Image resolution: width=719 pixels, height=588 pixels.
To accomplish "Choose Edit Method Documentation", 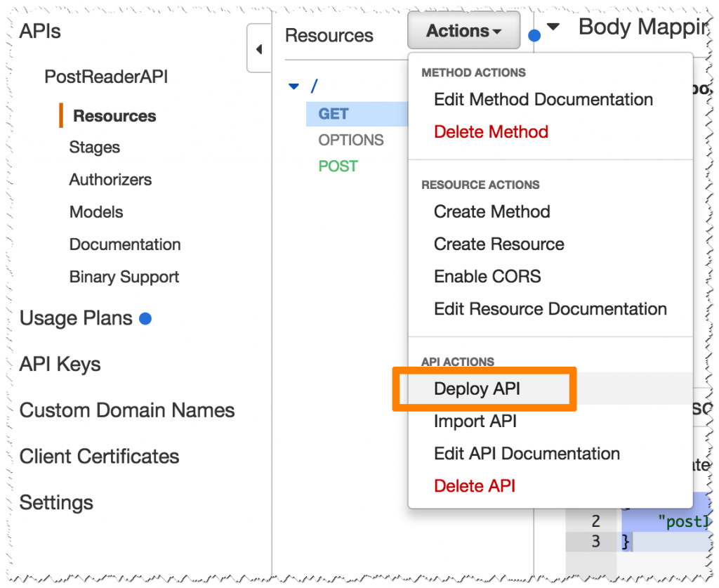I will [543, 100].
